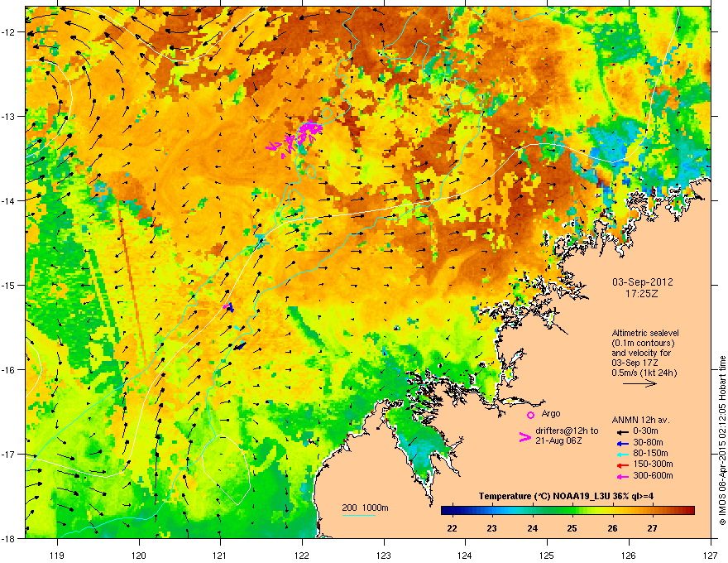Click the dark red end of temperature colorbar
This screenshot has height=563, width=728.
[x=689, y=511]
